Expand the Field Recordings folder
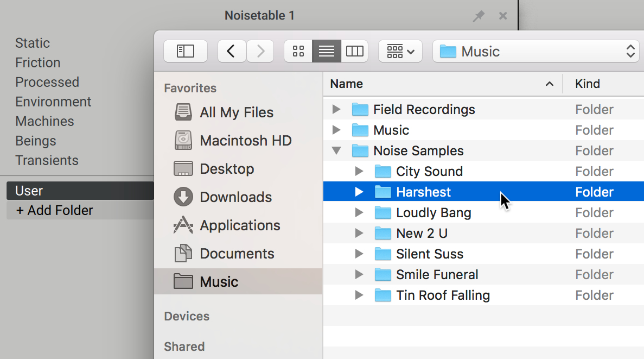Viewport: 644px width, 359px height. coord(336,109)
